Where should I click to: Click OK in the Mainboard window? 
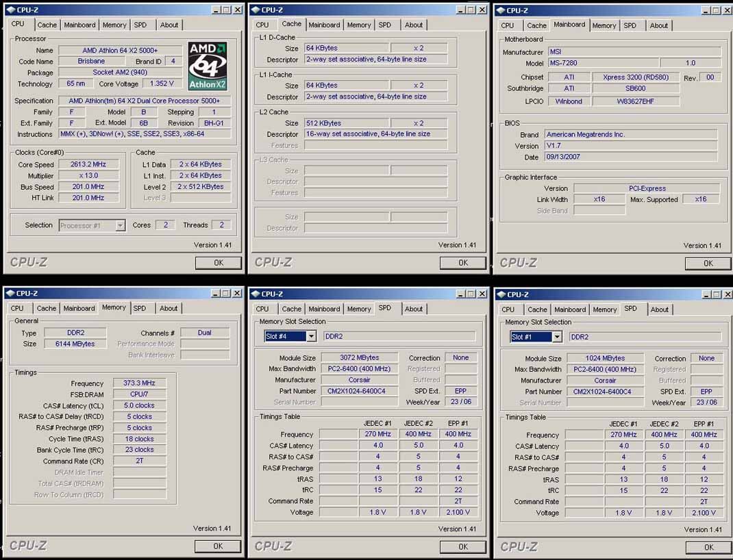[x=708, y=264]
